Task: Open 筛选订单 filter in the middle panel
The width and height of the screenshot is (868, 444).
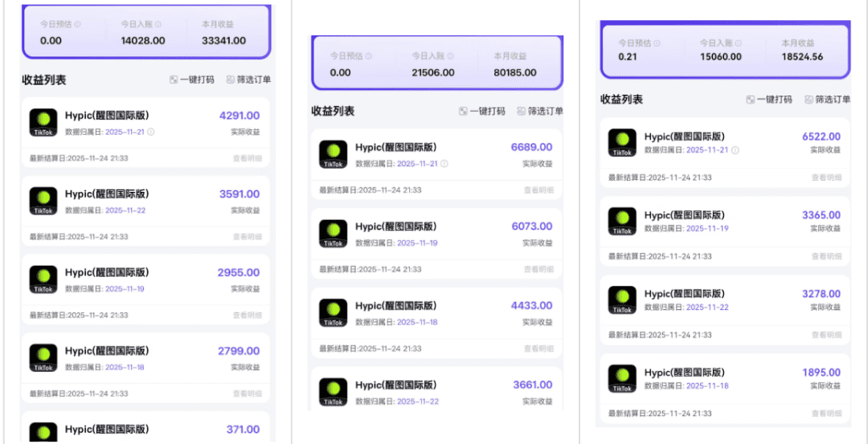Action: [x=539, y=112]
